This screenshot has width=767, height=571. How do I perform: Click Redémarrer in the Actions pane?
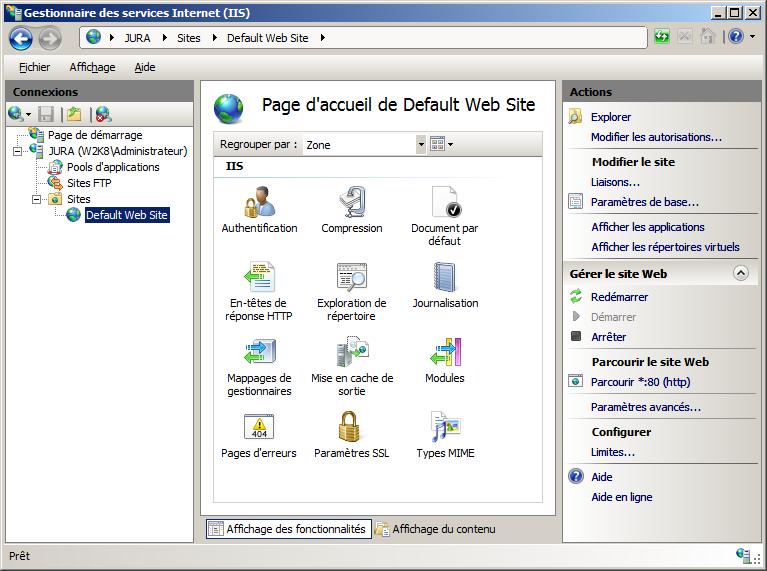[619, 297]
